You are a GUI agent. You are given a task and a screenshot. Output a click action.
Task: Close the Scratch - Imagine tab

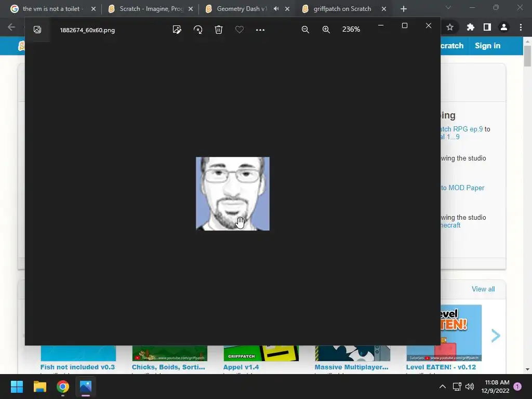coord(191,9)
